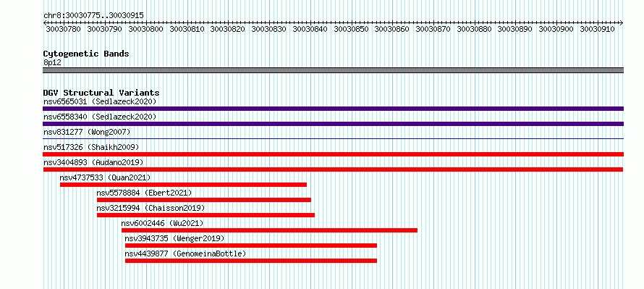Click ruler position 30030810
Image resolution: width=644 pixels, height=289 pixels.
(x=187, y=29)
